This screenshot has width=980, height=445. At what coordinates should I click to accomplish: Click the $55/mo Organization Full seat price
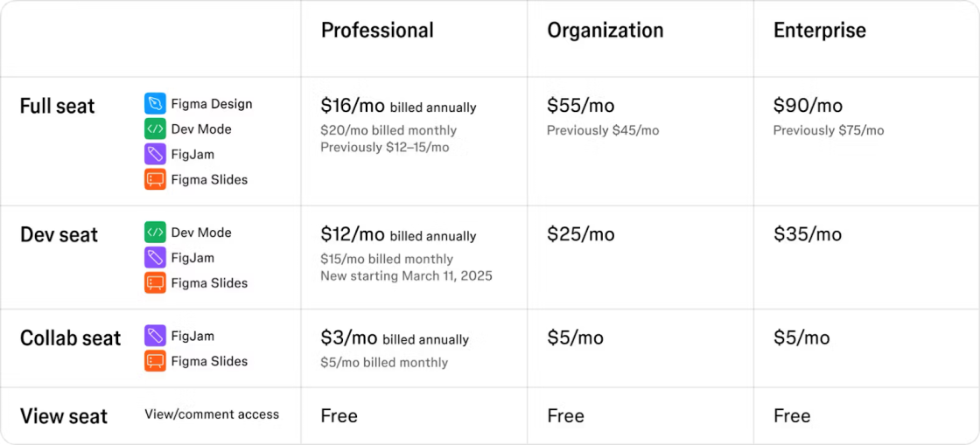(x=580, y=107)
